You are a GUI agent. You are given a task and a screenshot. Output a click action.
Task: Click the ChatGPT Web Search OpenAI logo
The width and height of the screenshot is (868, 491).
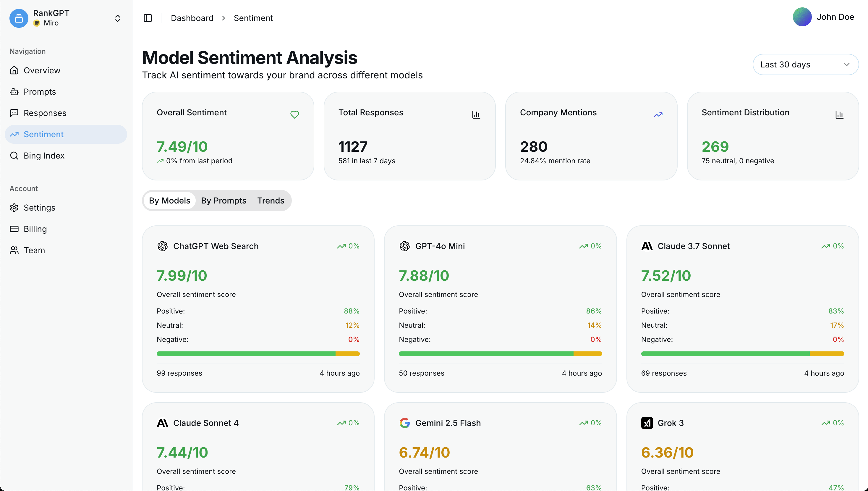tap(162, 246)
